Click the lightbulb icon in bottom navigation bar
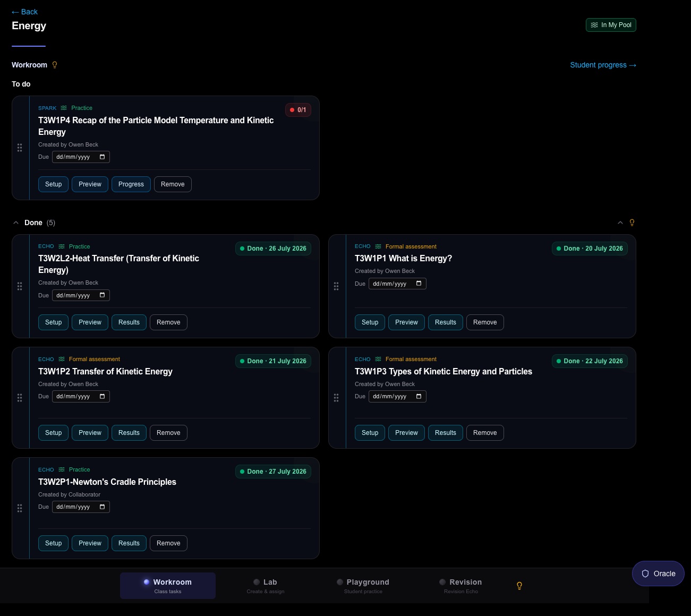This screenshot has width=691, height=616. (x=519, y=586)
